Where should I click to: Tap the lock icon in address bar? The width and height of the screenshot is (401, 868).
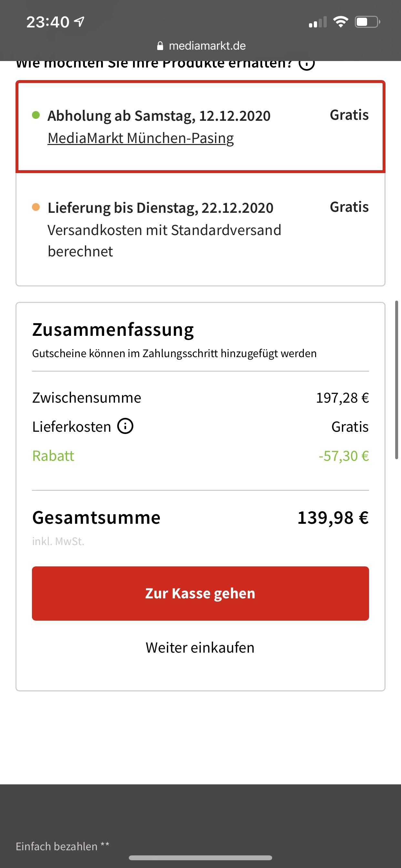tap(160, 46)
